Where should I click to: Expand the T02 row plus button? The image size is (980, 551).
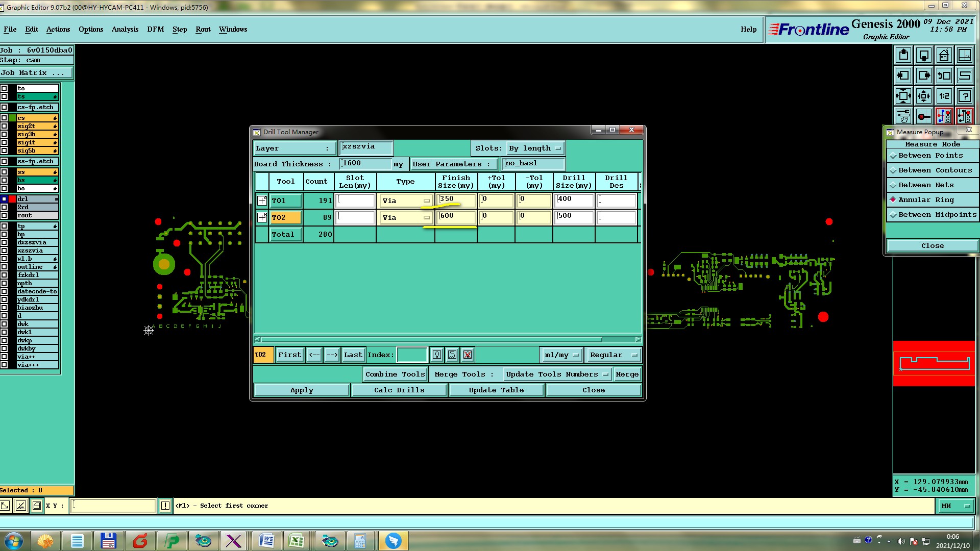point(262,217)
